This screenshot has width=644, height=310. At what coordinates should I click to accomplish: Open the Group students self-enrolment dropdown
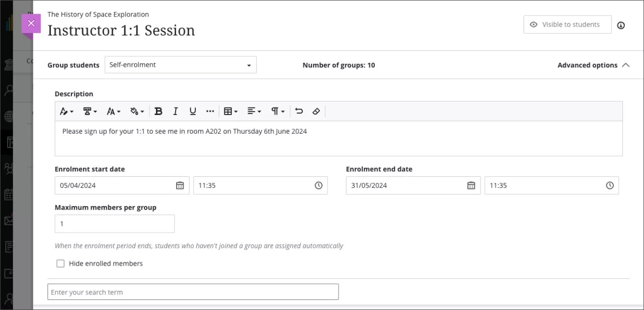tap(181, 64)
